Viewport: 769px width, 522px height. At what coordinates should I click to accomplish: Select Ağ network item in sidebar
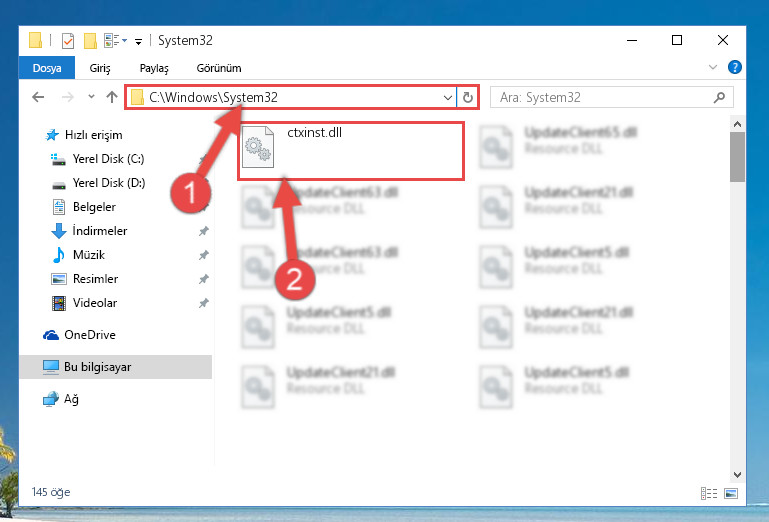[61, 399]
